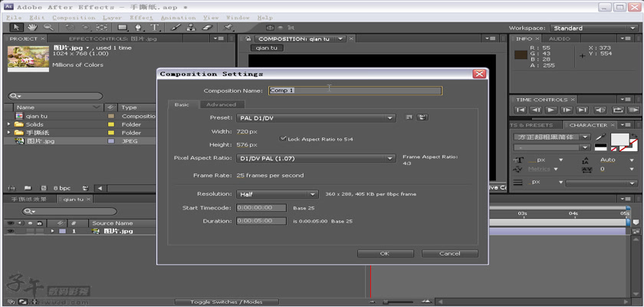This screenshot has width=644, height=307.
Task: Click the new composition icon in Project panel
Action: pos(42,188)
